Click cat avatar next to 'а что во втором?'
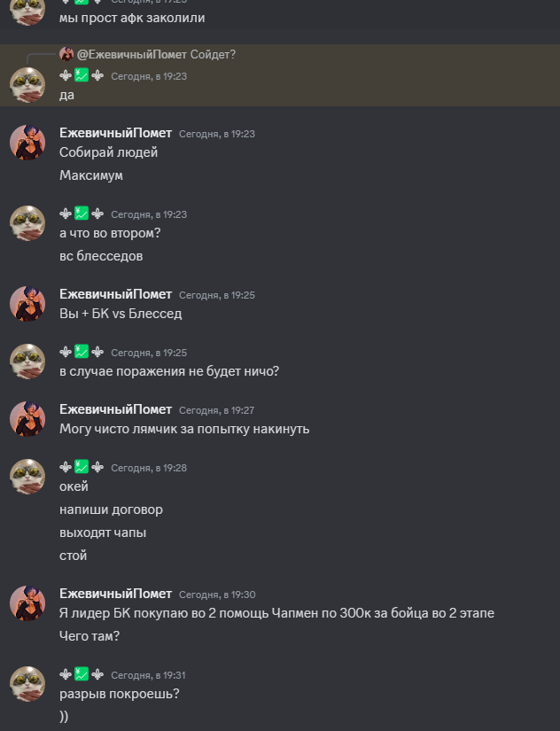 [27, 222]
